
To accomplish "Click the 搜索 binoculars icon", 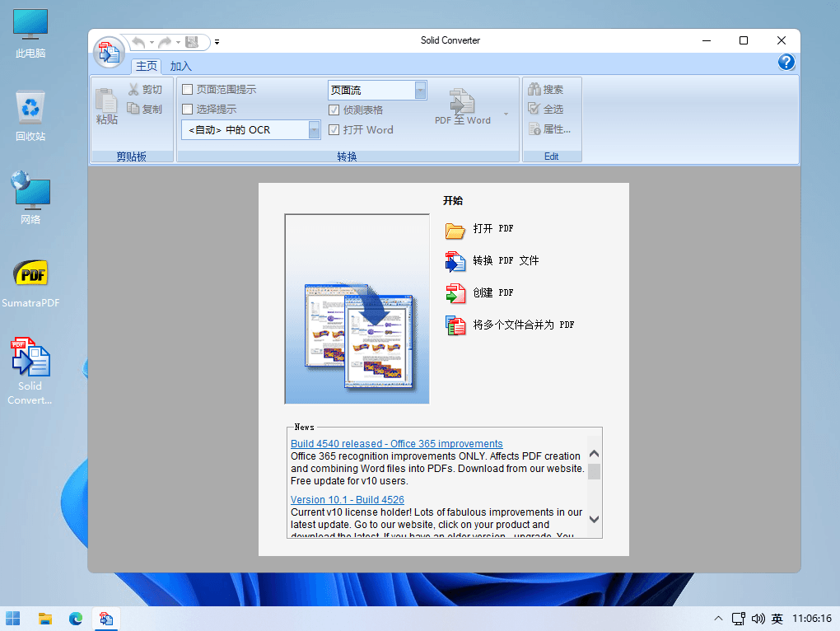I will pyautogui.click(x=534, y=89).
